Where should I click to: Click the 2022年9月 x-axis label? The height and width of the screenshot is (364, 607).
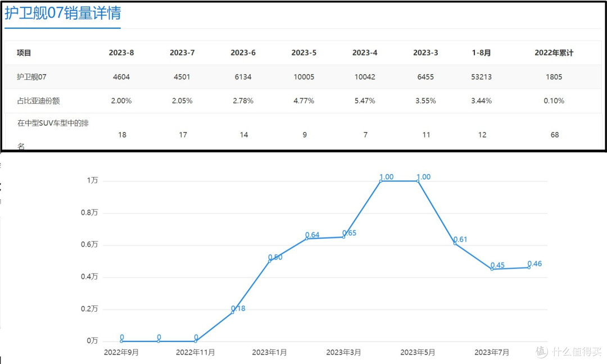click(121, 352)
